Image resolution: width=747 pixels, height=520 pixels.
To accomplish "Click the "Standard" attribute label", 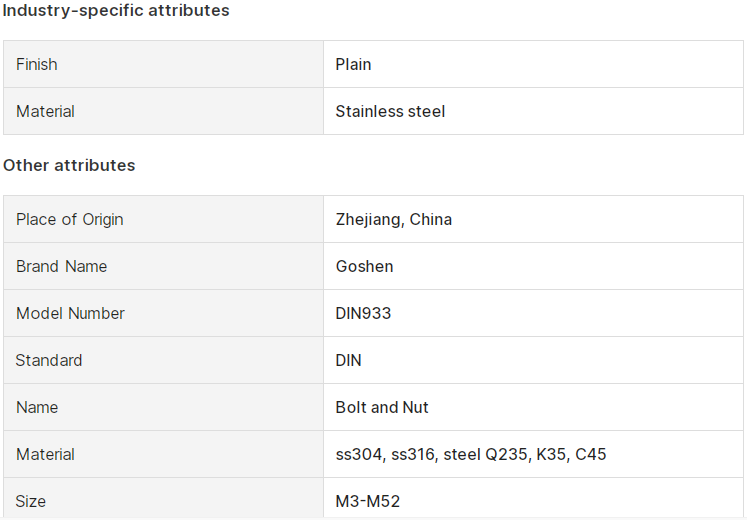I will [x=49, y=360].
